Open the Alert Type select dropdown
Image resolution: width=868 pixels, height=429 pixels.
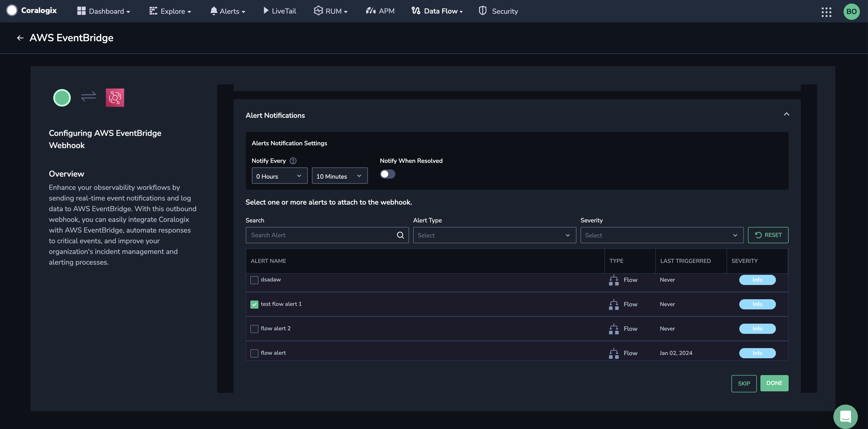[494, 235]
